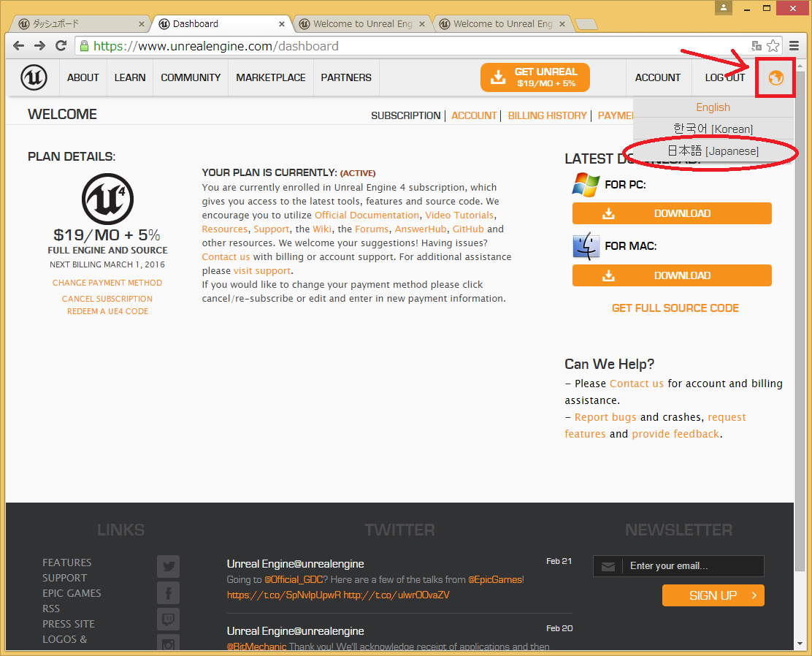Image resolution: width=812 pixels, height=656 pixels.
Task: Open a new browser tab
Action: (x=586, y=24)
